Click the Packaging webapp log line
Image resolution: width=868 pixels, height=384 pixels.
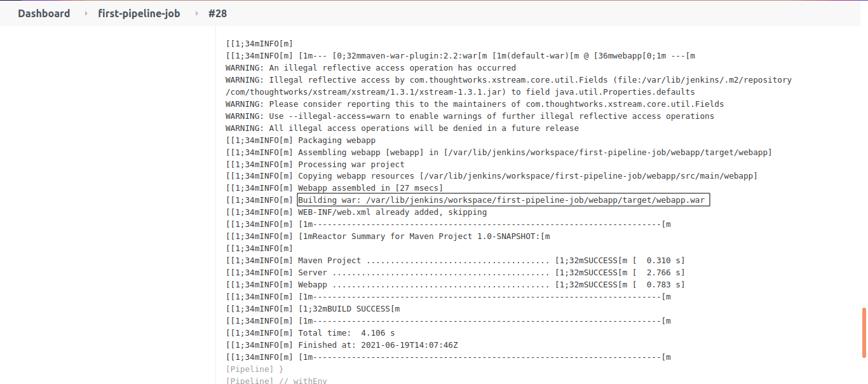point(301,141)
